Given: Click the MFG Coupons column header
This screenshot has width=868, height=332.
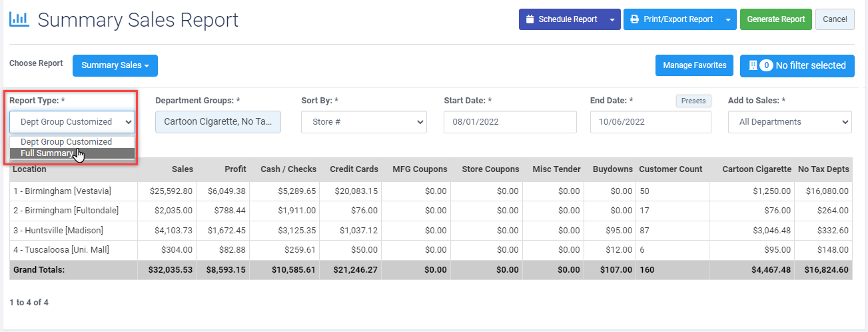Looking at the screenshot, I should coord(420,169).
